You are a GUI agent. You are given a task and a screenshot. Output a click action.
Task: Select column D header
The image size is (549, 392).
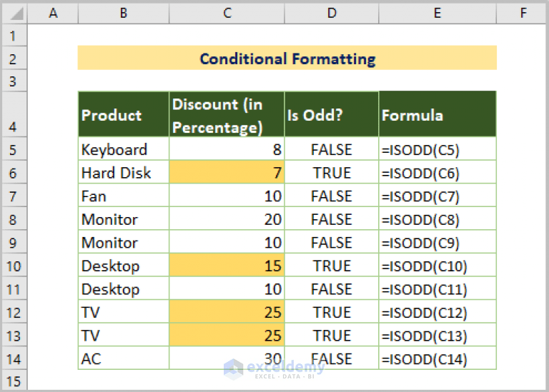point(332,14)
